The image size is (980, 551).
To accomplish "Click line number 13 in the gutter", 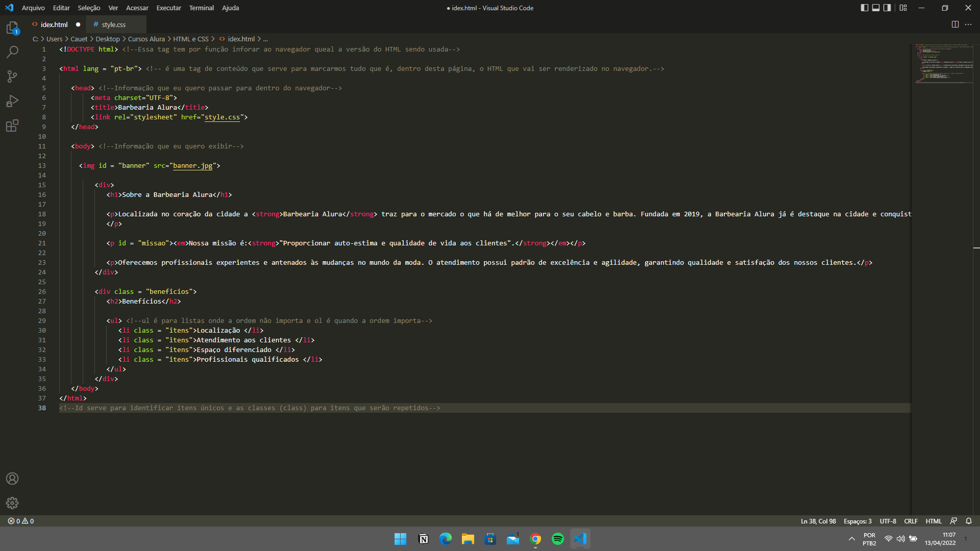I will (42, 166).
